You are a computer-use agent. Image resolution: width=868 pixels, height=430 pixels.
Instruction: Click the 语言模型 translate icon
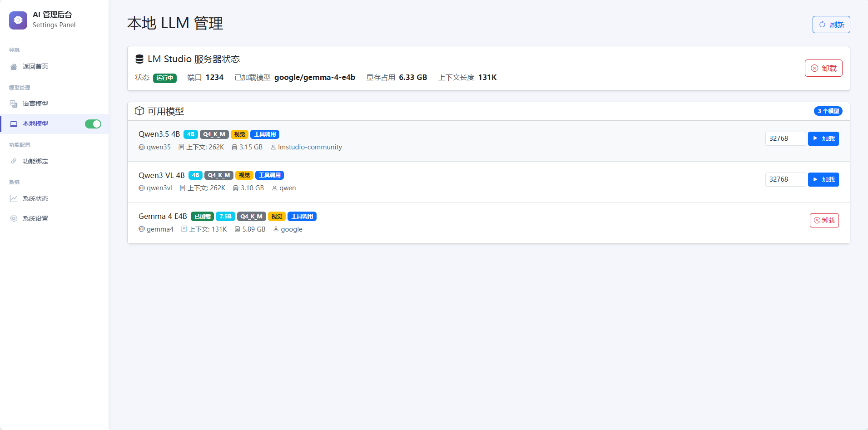(14, 104)
